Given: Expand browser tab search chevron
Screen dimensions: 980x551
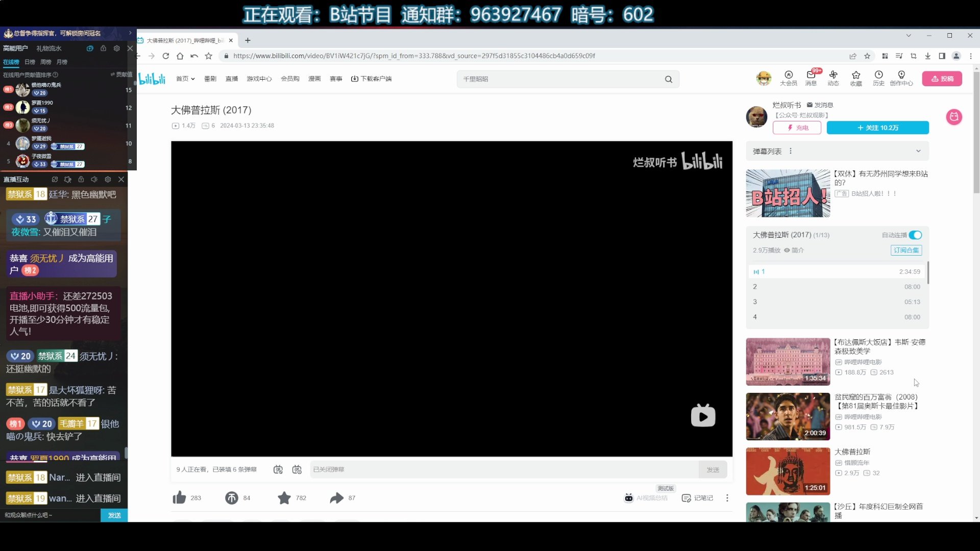Looking at the screenshot, I should (x=909, y=35).
